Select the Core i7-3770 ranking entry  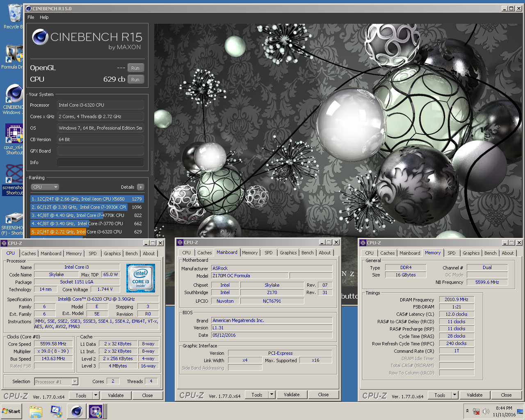pos(87,224)
